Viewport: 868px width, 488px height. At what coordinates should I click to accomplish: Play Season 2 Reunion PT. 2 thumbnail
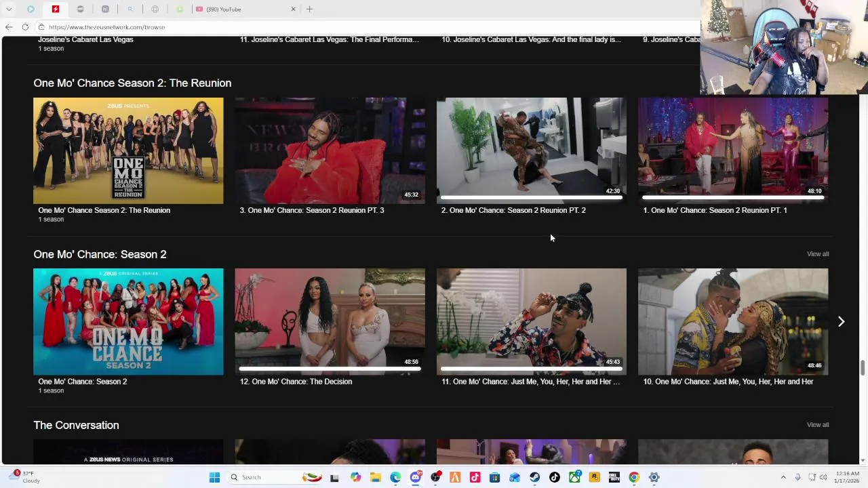(532, 150)
